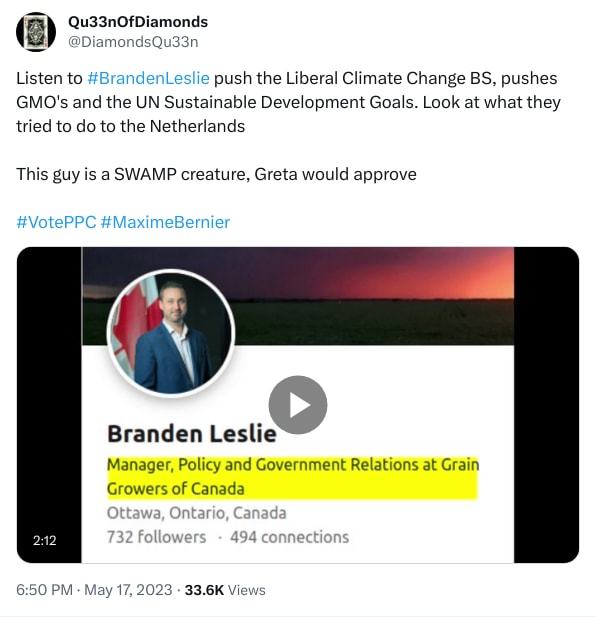The width and height of the screenshot is (611, 617).
Task: Click the 2:12 video duration badge
Action: click(44, 540)
